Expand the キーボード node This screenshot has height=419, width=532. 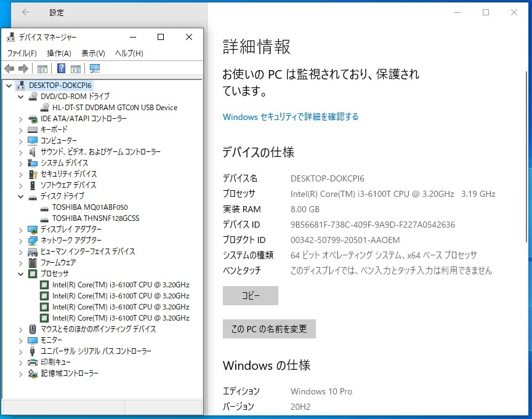click(x=21, y=130)
